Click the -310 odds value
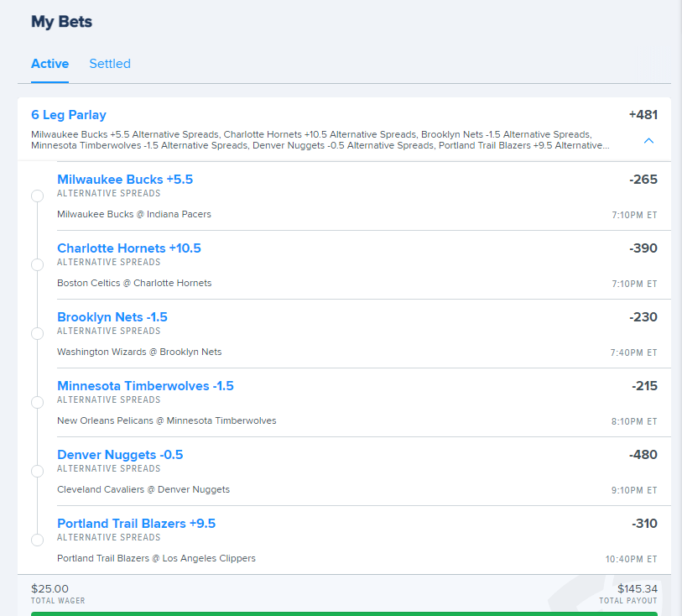 (x=644, y=523)
